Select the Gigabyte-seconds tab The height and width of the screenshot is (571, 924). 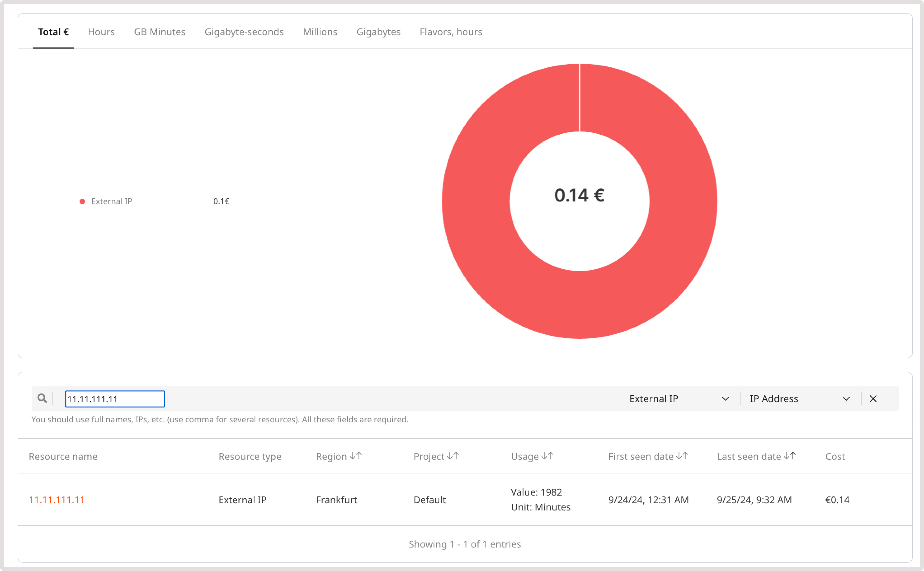pyautogui.click(x=244, y=32)
